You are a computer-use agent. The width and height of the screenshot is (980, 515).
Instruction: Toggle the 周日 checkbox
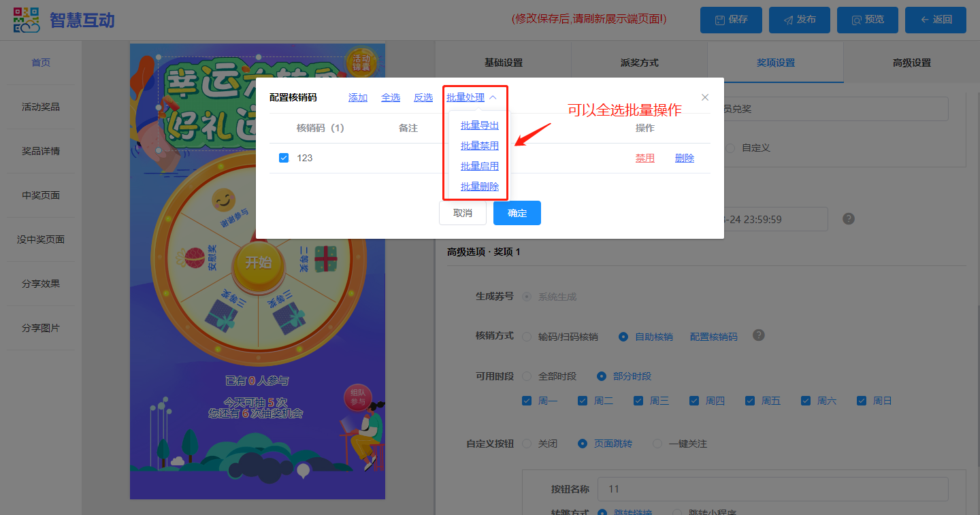(862, 401)
